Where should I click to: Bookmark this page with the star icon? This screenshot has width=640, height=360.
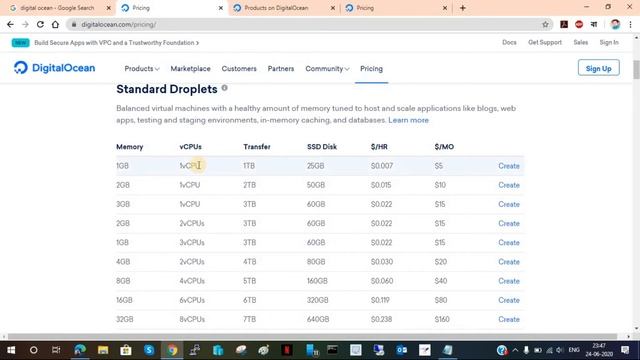coord(545,24)
